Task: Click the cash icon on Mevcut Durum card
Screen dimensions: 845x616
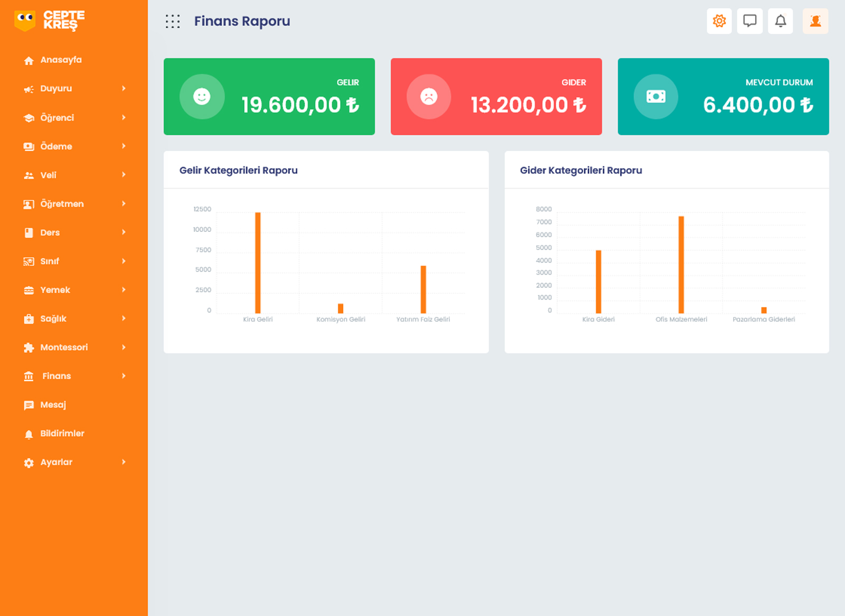Action: (656, 97)
